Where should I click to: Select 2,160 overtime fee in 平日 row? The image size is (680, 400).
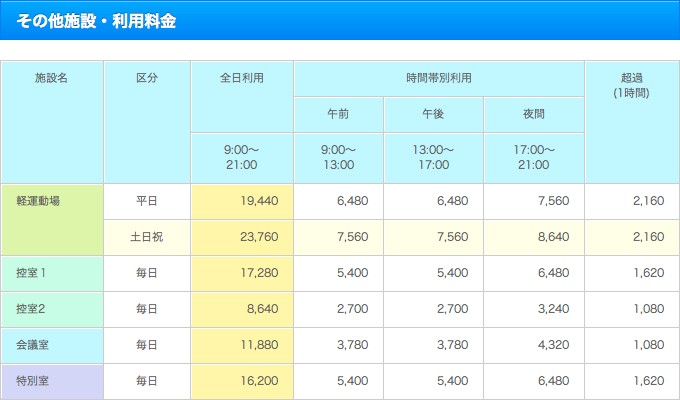[632, 201]
